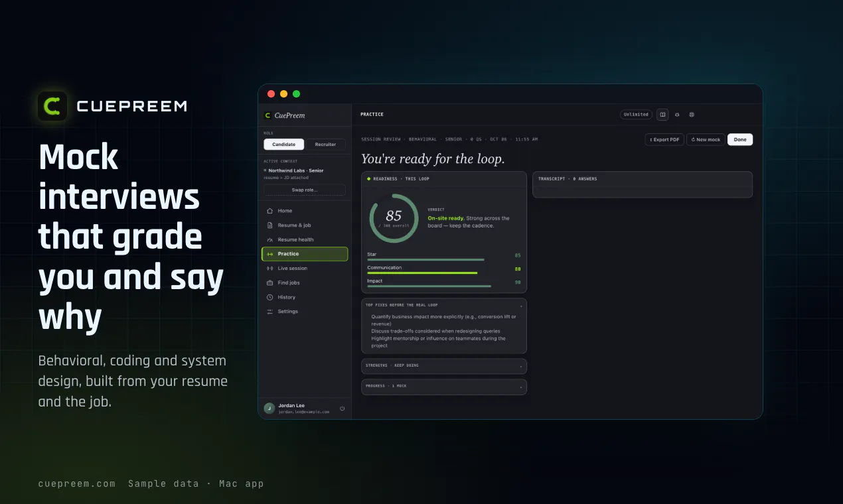This screenshot has width=843, height=504.
Task: Click the "Quantify business impact" fix line
Action: click(443, 320)
